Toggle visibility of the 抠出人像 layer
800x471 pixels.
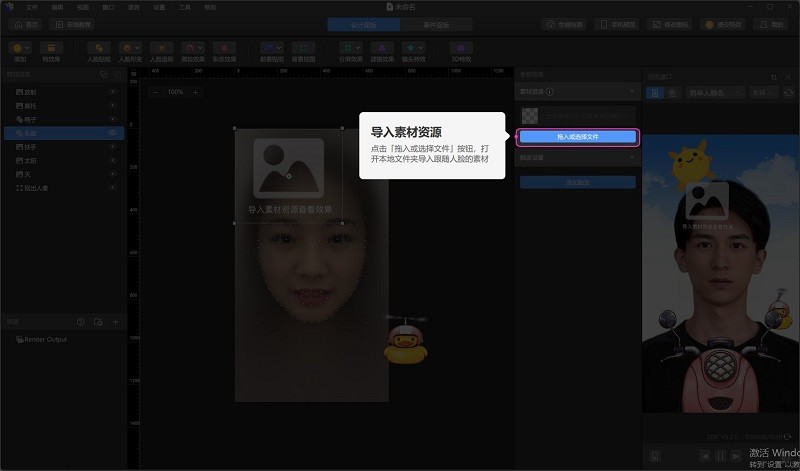tap(113, 188)
